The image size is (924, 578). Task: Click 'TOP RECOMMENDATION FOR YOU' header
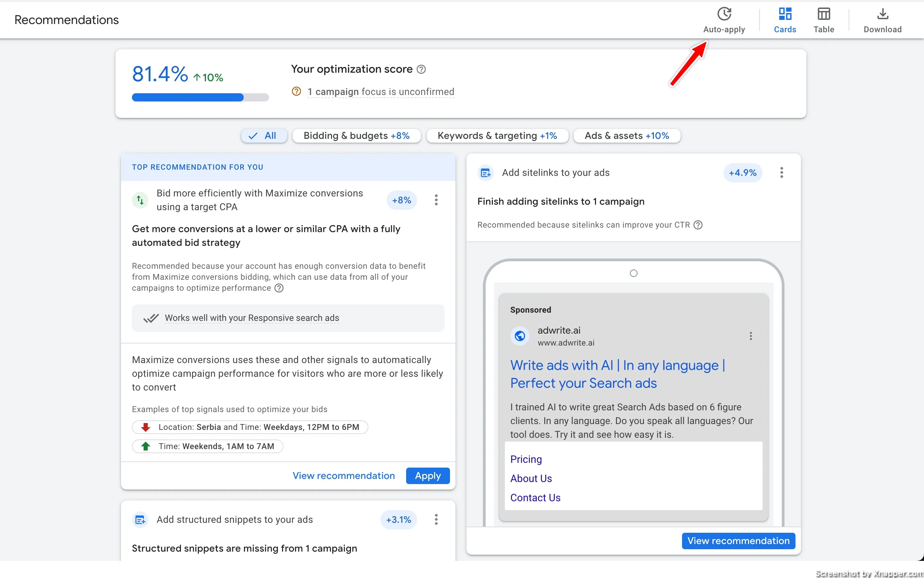tap(197, 167)
